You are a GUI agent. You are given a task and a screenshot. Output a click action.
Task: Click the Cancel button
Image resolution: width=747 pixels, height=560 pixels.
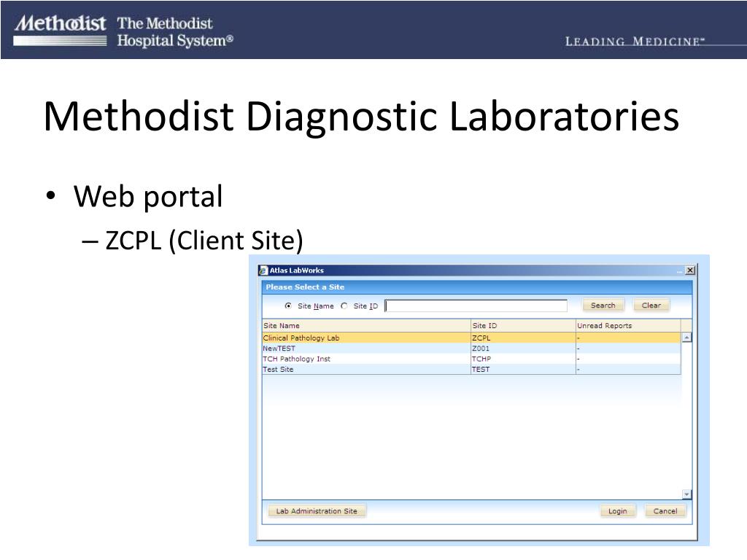point(665,511)
